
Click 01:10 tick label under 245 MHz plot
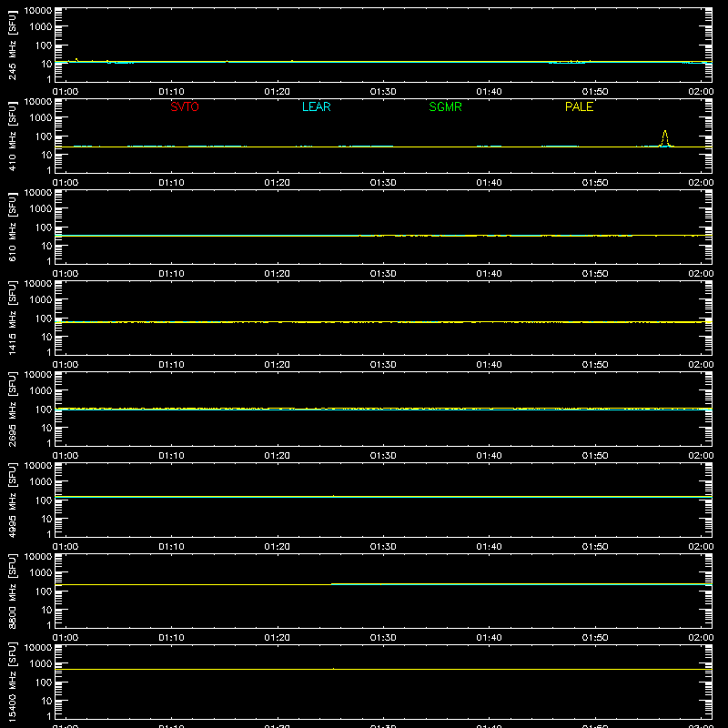171,92
